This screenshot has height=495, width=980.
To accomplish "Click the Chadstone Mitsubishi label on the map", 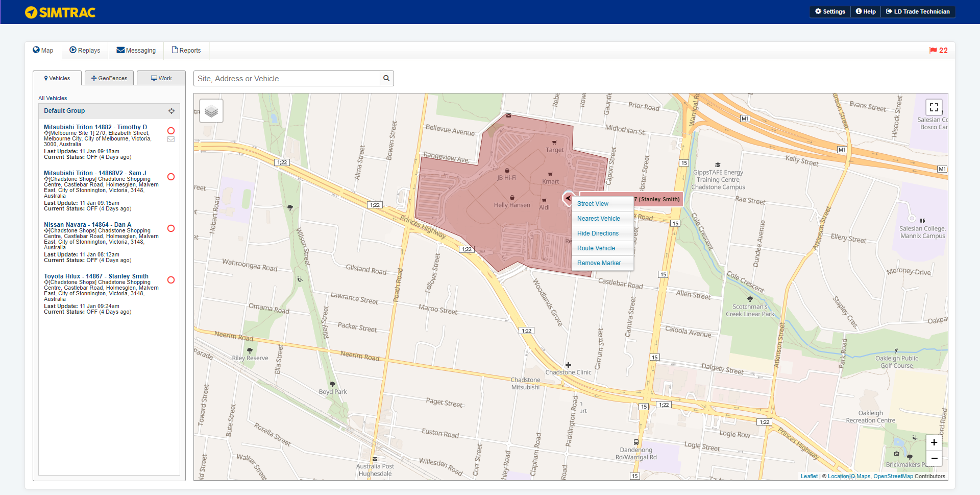I will 525,384.
